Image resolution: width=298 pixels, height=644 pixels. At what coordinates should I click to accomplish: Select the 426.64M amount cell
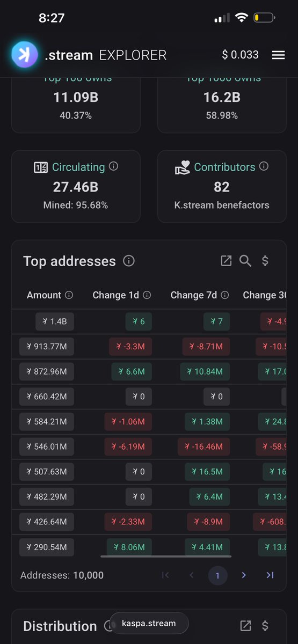click(x=47, y=522)
